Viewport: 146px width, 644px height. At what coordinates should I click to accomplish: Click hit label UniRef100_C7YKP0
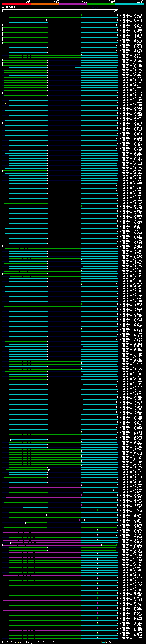131,100
